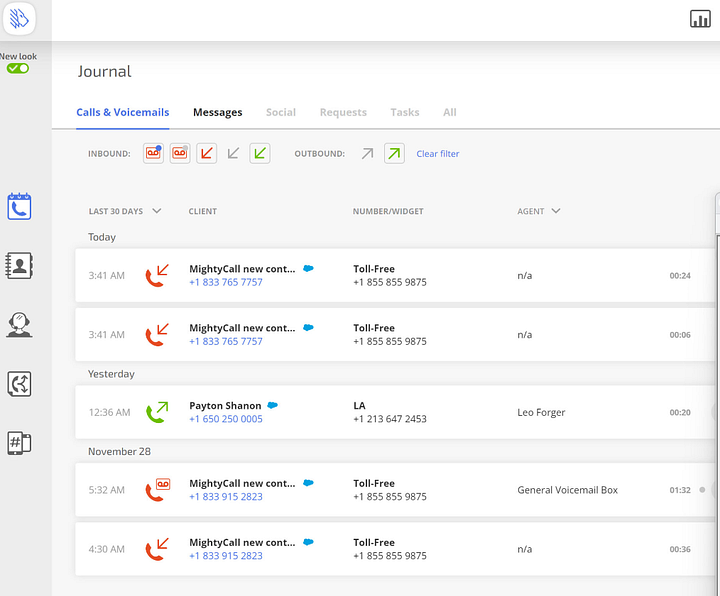720x596 pixels.
Task: Click the 12:36 AM timestamp
Action: [x=109, y=412]
